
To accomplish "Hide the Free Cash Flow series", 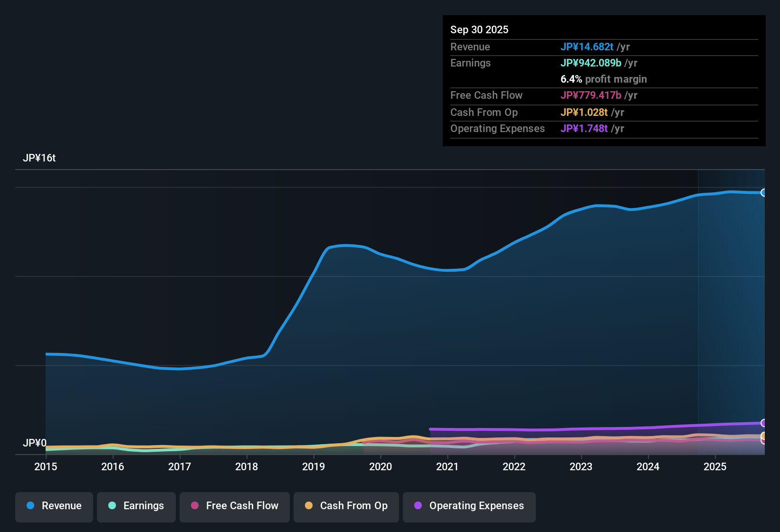I will tap(234, 506).
